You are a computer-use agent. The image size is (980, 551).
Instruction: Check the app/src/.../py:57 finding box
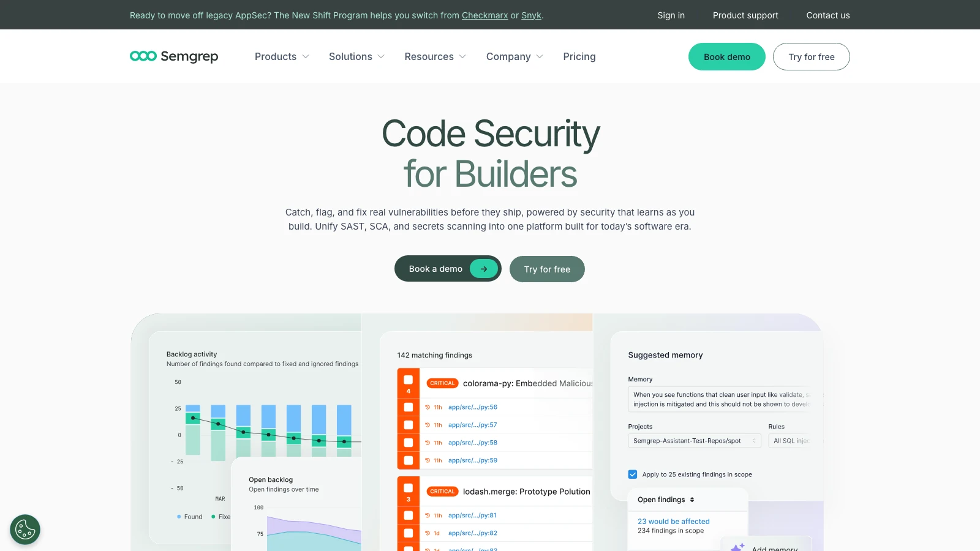(409, 425)
